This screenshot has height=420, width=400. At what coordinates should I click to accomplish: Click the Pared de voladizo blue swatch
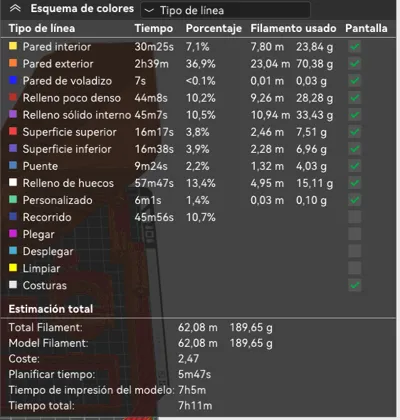13,80
